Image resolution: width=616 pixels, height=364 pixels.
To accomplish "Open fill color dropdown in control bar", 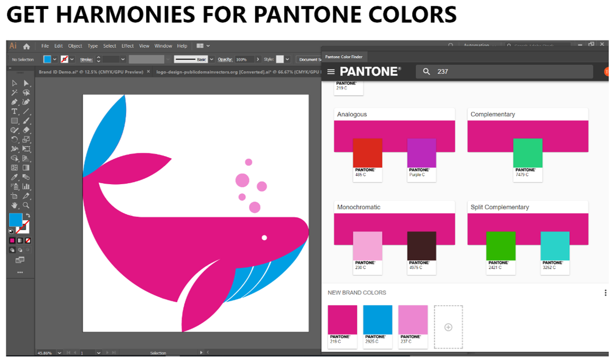I will tap(55, 59).
